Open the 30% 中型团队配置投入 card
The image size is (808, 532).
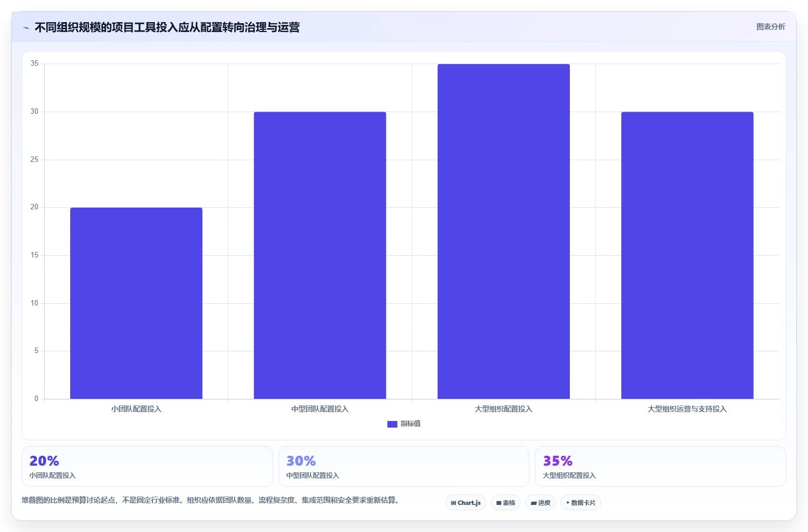point(404,466)
